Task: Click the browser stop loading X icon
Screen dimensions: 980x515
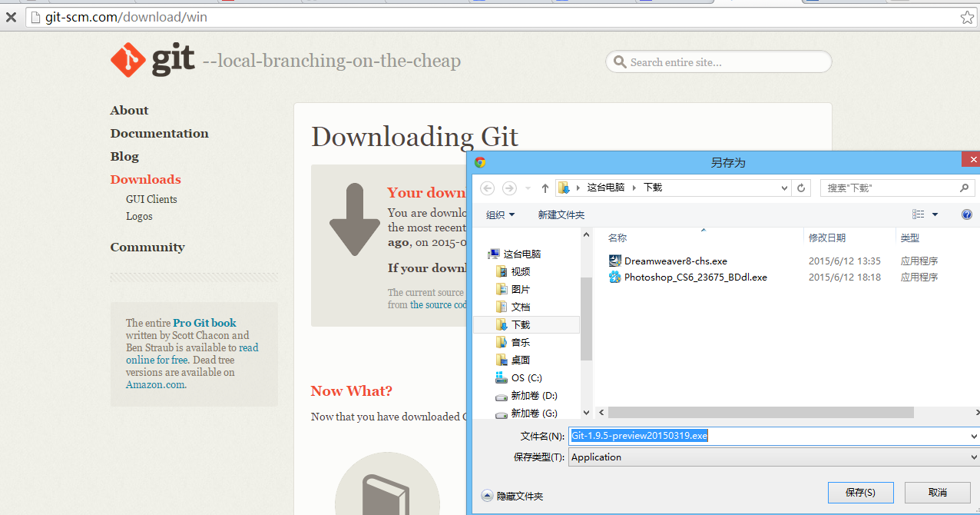Action: pos(11,17)
